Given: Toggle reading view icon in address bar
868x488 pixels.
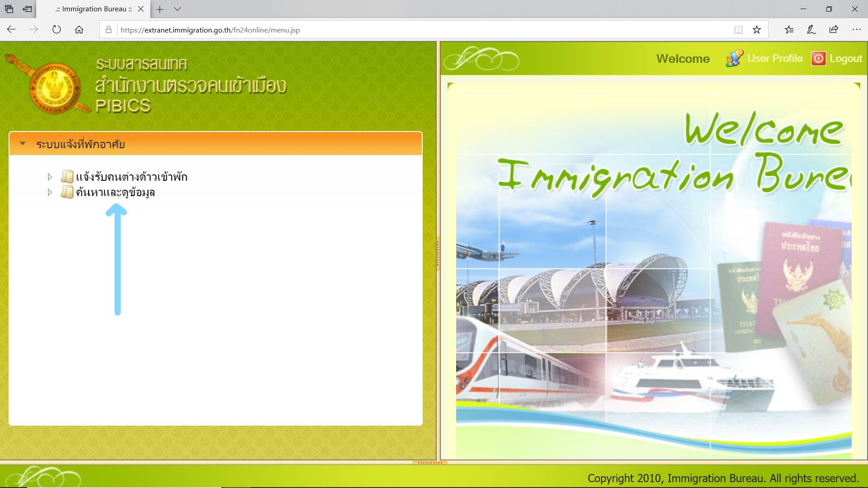Looking at the screenshot, I should pos(738,30).
